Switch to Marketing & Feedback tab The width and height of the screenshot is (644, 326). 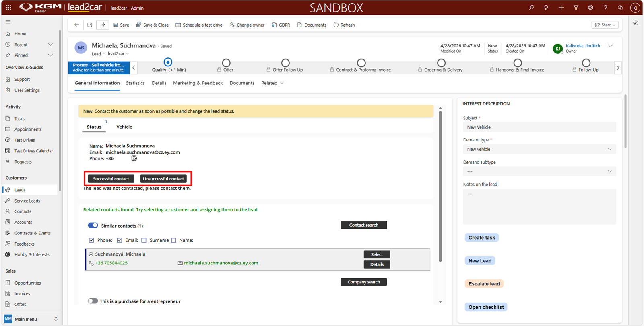point(198,83)
